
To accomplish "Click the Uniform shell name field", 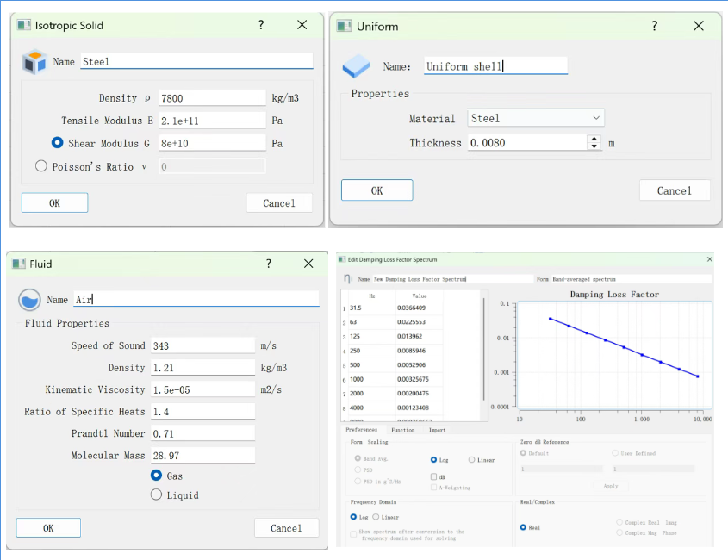I will 496,66.
